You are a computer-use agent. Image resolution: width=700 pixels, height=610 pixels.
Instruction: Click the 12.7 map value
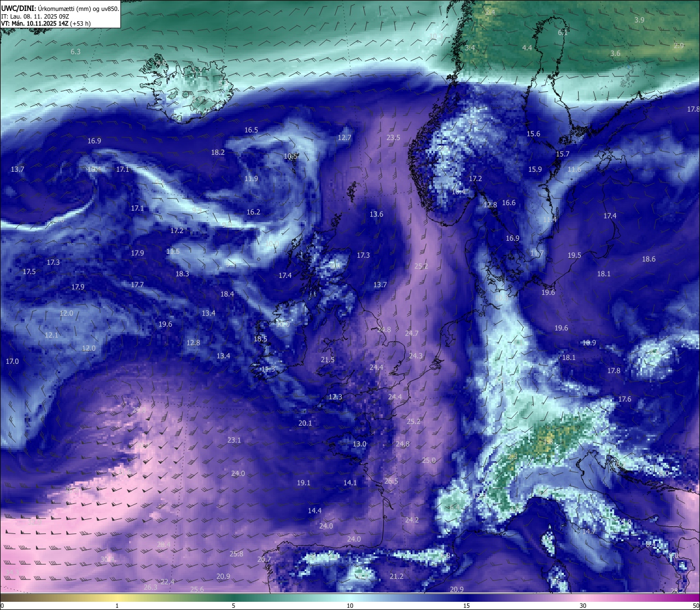(x=345, y=137)
